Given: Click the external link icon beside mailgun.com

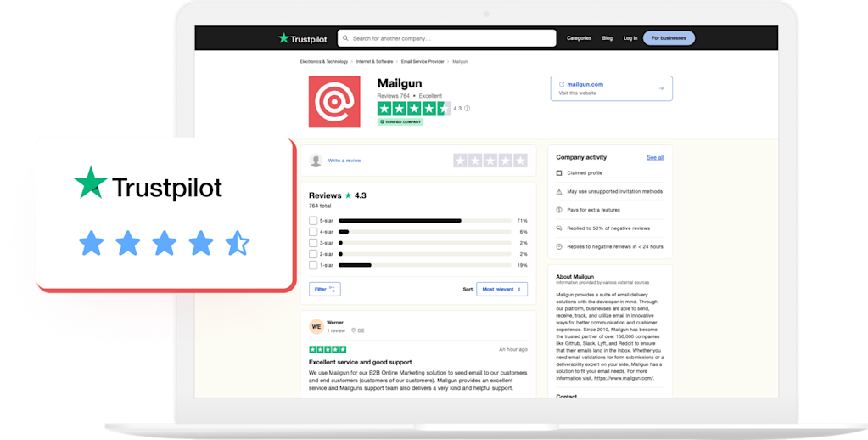Looking at the screenshot, I should tap(562, 85).
